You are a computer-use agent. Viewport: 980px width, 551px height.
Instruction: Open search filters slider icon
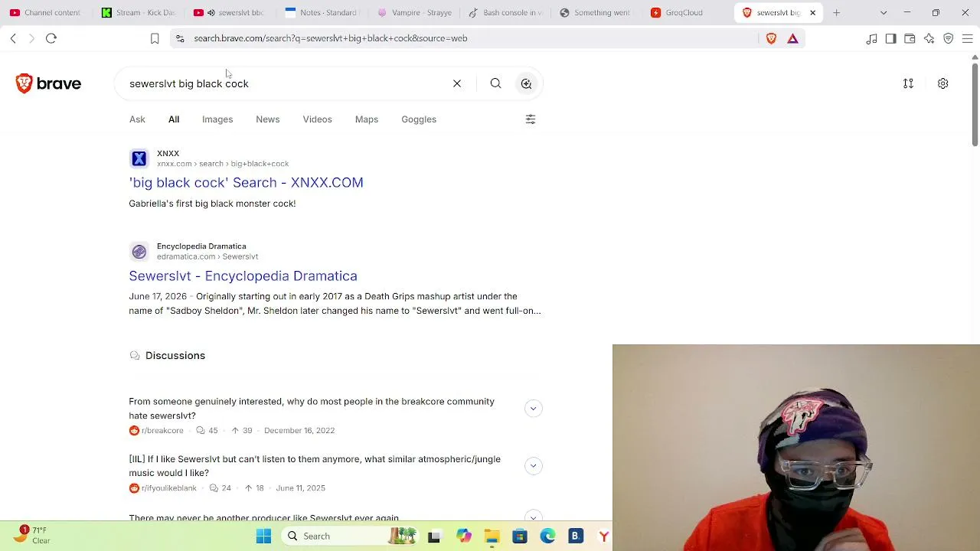click(531, 119)
